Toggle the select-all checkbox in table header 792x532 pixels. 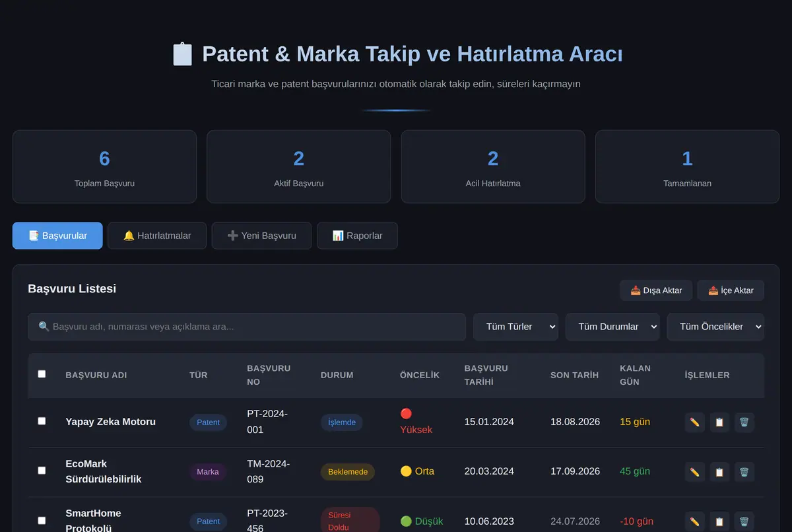coord(42,374)
